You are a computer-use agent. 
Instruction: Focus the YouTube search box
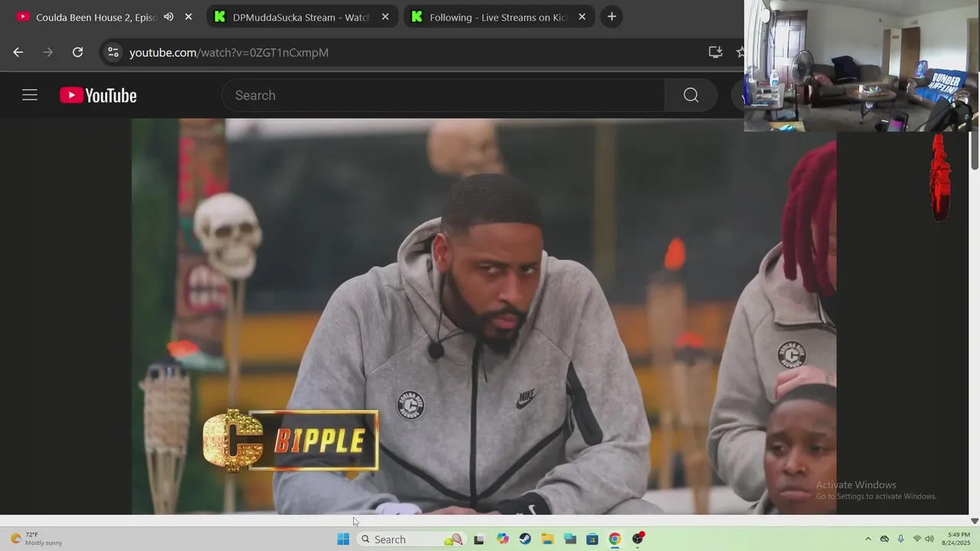point(444,95)
